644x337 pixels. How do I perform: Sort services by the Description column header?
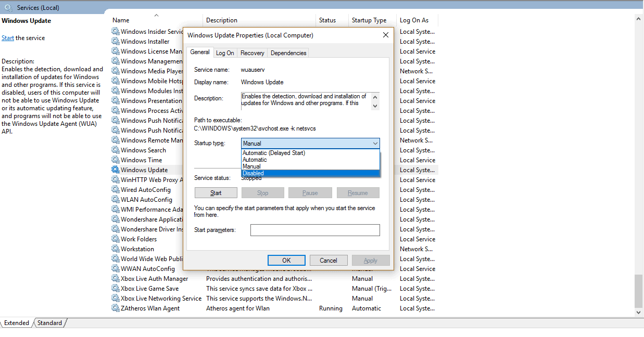(x=260, y=20)
